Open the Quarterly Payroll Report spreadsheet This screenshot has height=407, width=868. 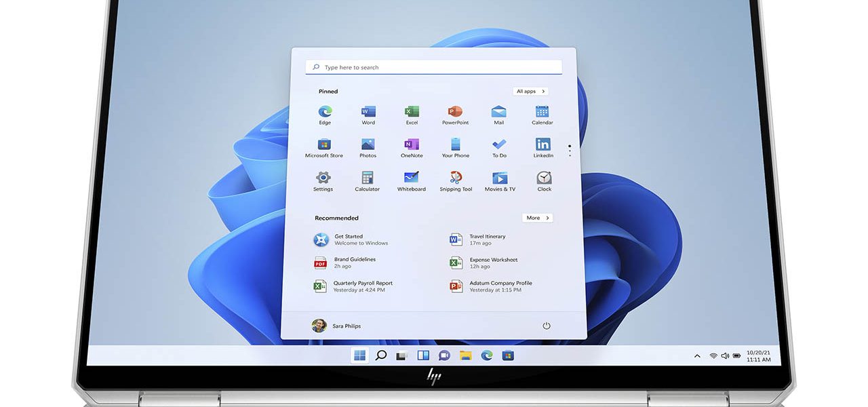pos(353,286)
